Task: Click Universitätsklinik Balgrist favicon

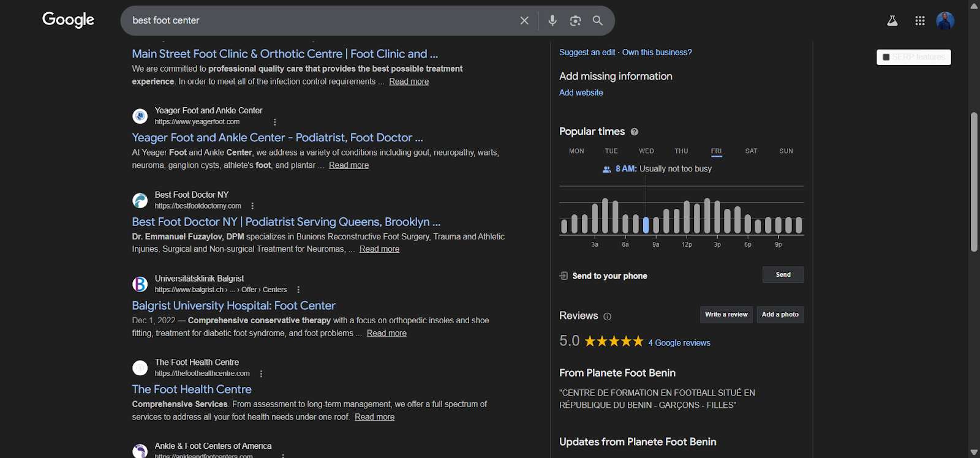Action: (140, 284)
